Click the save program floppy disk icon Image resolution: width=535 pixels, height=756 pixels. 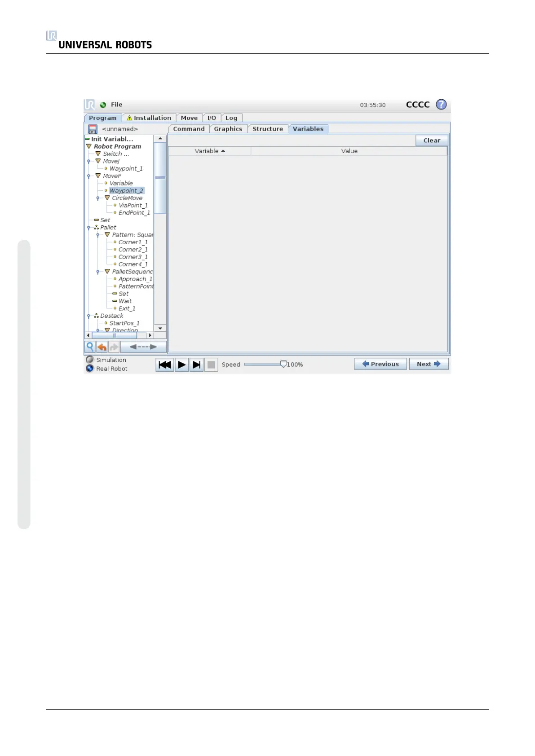93,129
